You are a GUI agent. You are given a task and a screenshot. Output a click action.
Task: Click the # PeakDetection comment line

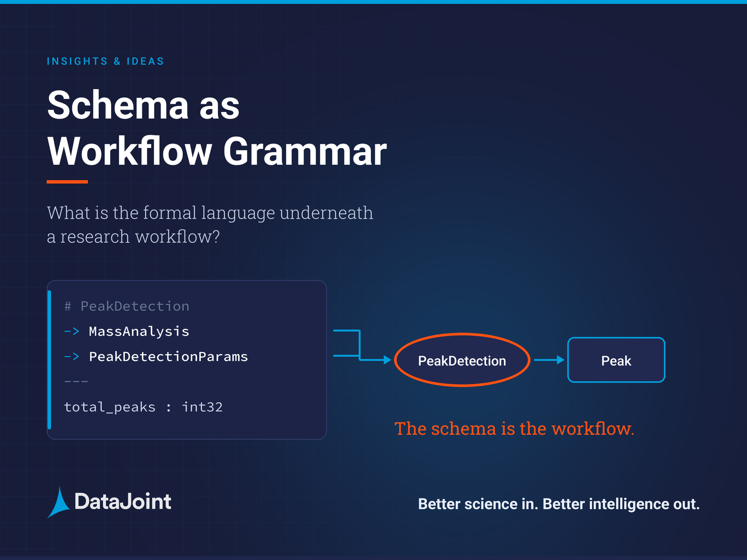[127, 306]
